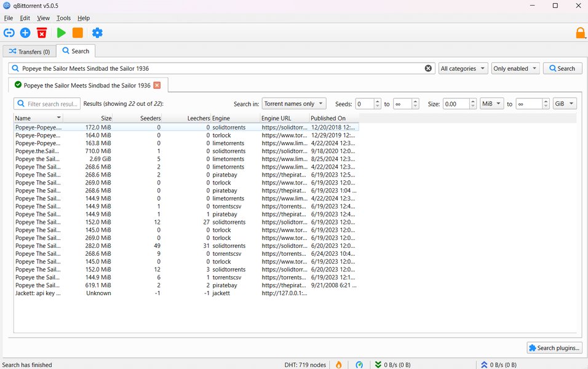Sort by the Size column header
588x369 pixels.
pyautogui.click(x=87, y=118)
